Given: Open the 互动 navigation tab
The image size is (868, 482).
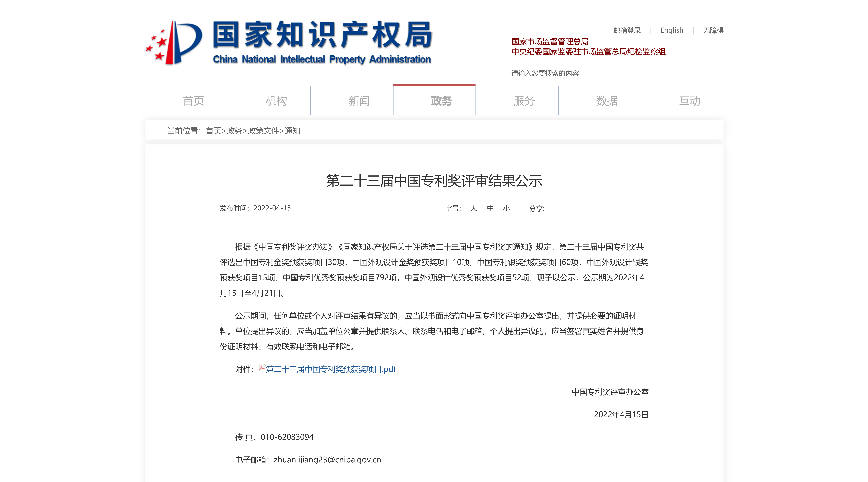Looking at the screenshot, I should pyautogui.click(x=689, y=101).
